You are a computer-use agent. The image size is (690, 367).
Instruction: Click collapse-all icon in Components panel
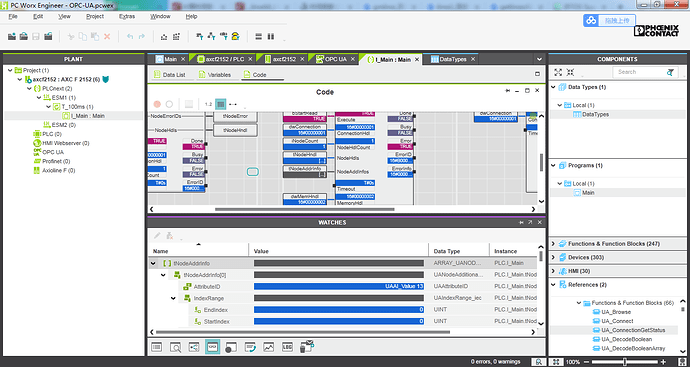pos(570,72)
